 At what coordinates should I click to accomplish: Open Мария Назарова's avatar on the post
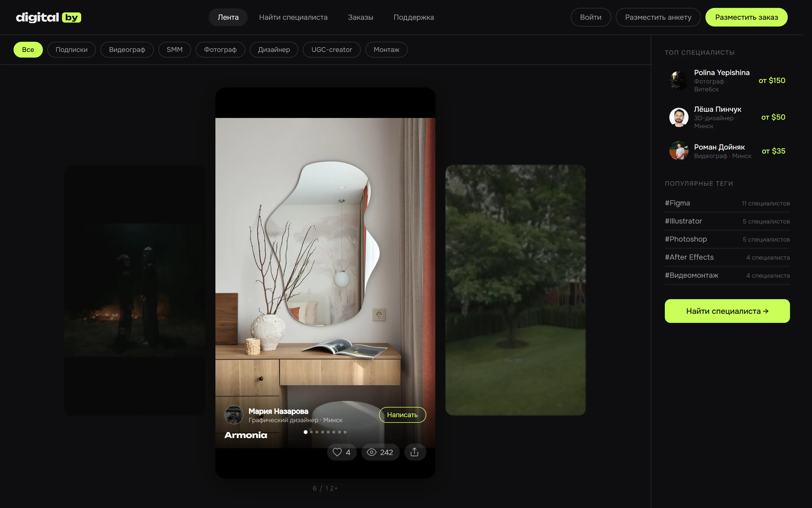click(x=234, y=415)
